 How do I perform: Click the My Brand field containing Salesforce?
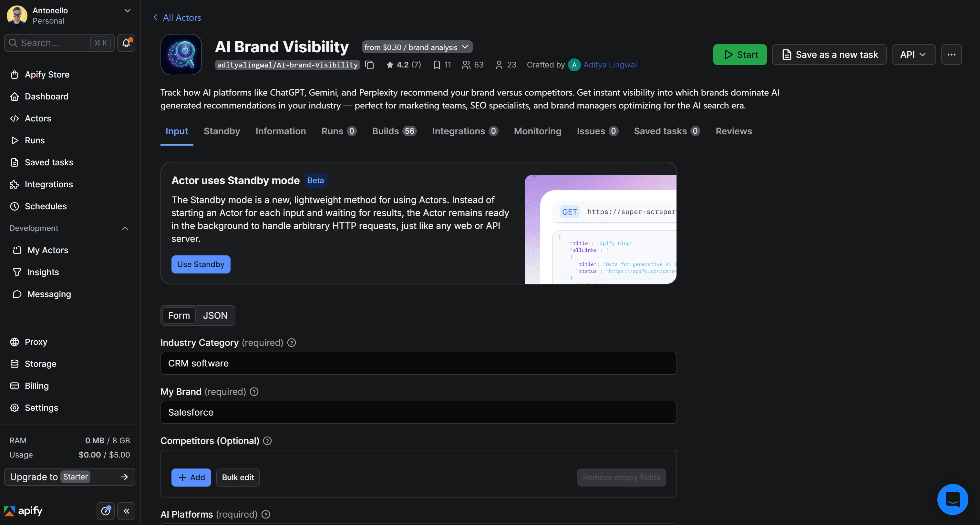pyautogui.click(x=418, y=412)
